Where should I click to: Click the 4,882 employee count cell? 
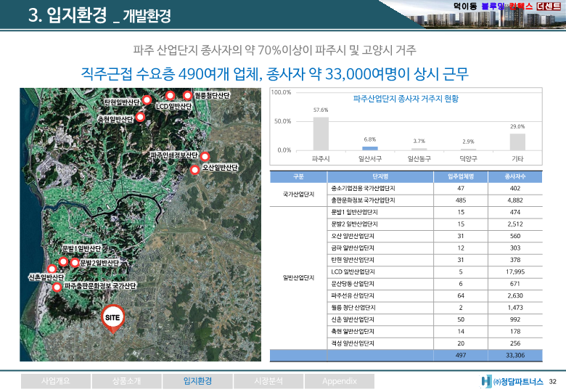[x=515, y=200]
